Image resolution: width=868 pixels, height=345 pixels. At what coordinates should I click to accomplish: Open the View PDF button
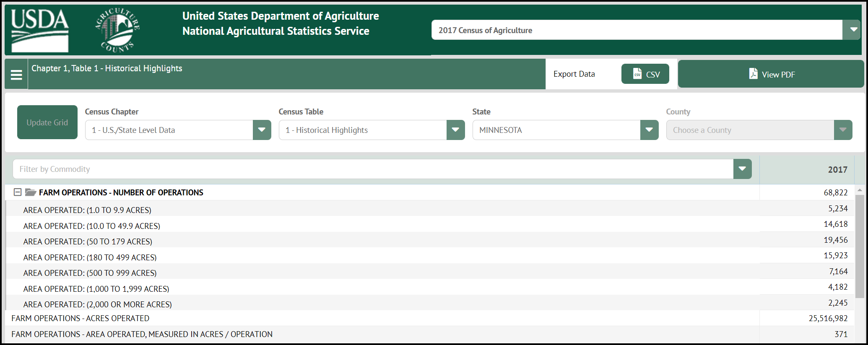click(771, 74)
